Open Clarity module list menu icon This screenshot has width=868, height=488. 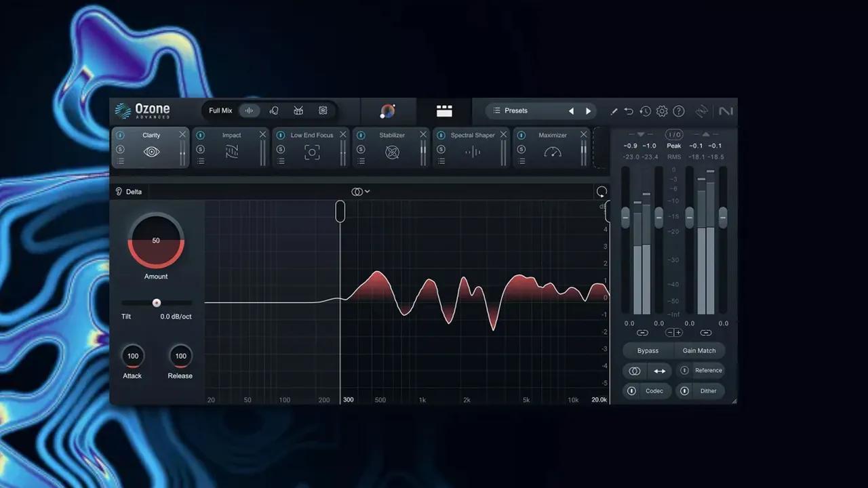(120, 161)
